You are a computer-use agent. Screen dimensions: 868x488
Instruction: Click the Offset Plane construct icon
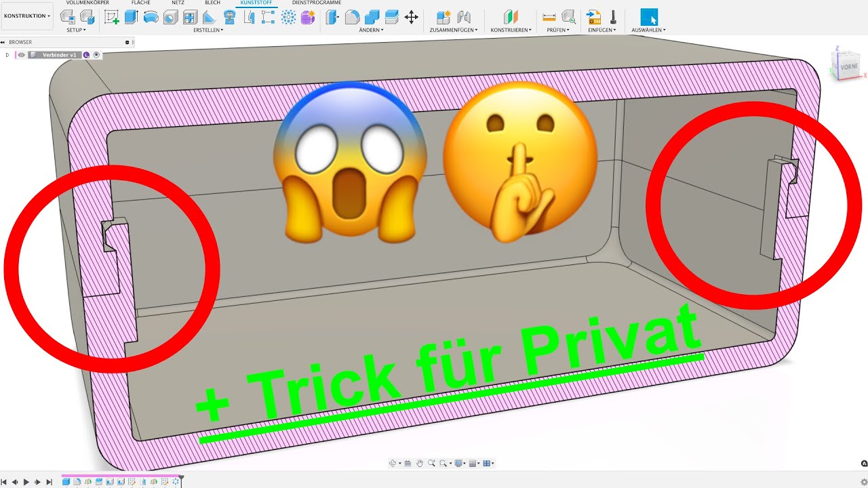click(511, 18)
